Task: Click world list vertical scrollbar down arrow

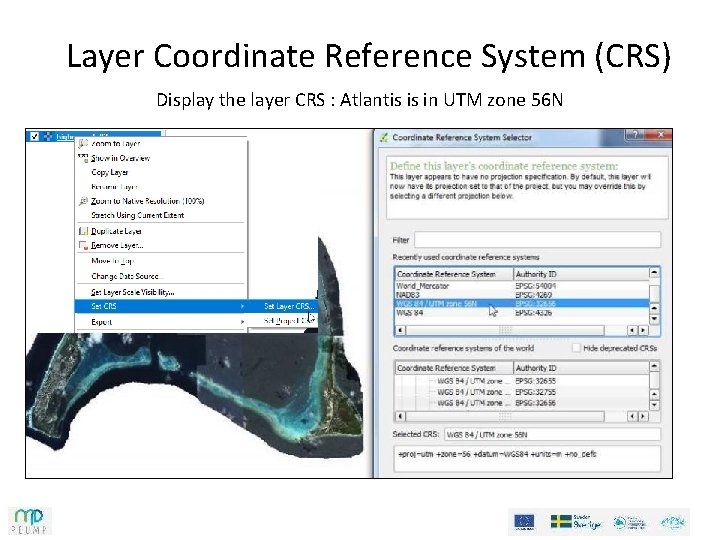Action: click(x=654, y=405)
